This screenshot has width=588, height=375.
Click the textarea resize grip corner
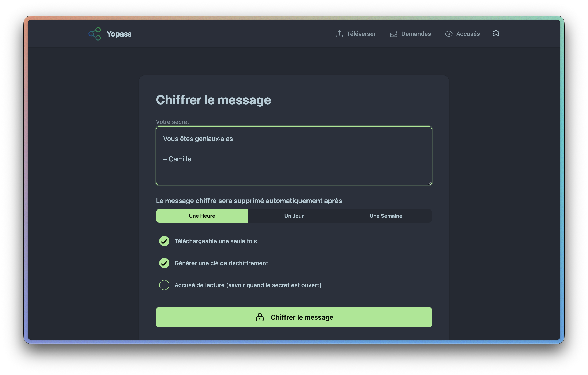[x=430, y=183]
